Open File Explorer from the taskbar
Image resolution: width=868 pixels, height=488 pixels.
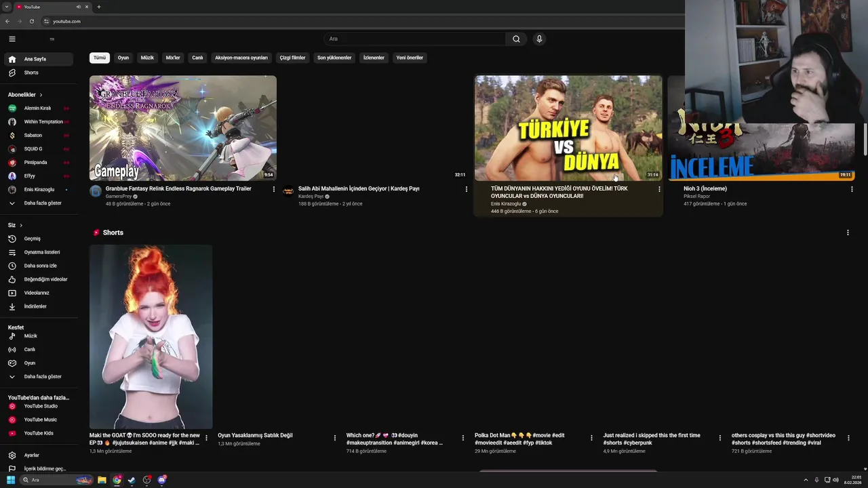102,480
